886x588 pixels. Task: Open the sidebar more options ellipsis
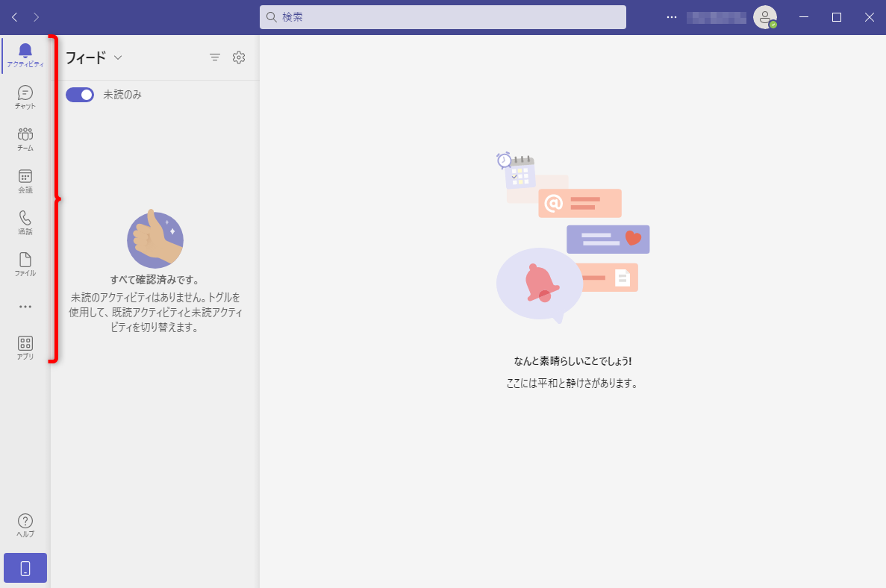(25, 306)
